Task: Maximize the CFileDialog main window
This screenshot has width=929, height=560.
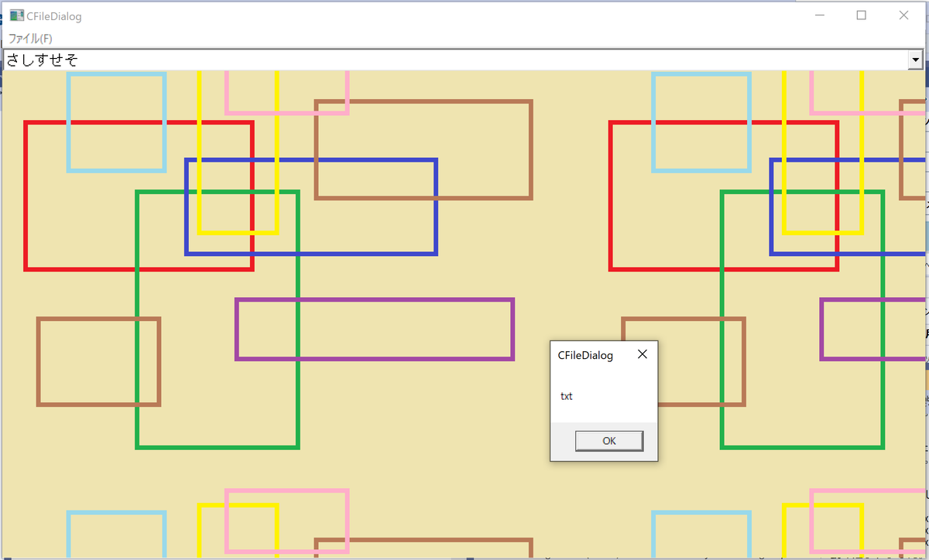Action: 861,15
